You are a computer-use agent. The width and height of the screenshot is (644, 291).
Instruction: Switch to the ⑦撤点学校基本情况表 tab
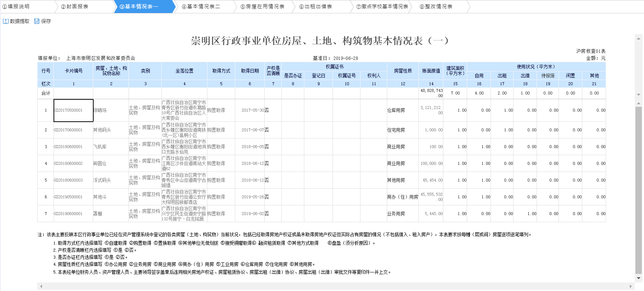click(382, 7)
